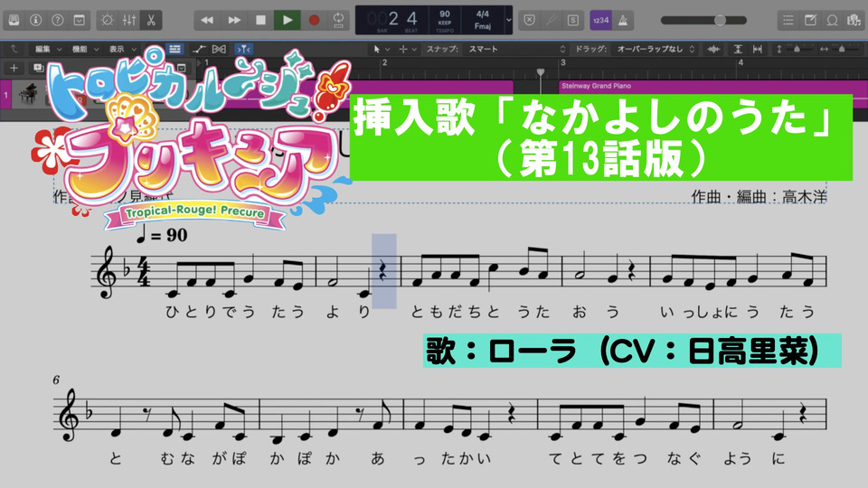
Task: Start recording with red Record button
Action: (314, 21)
